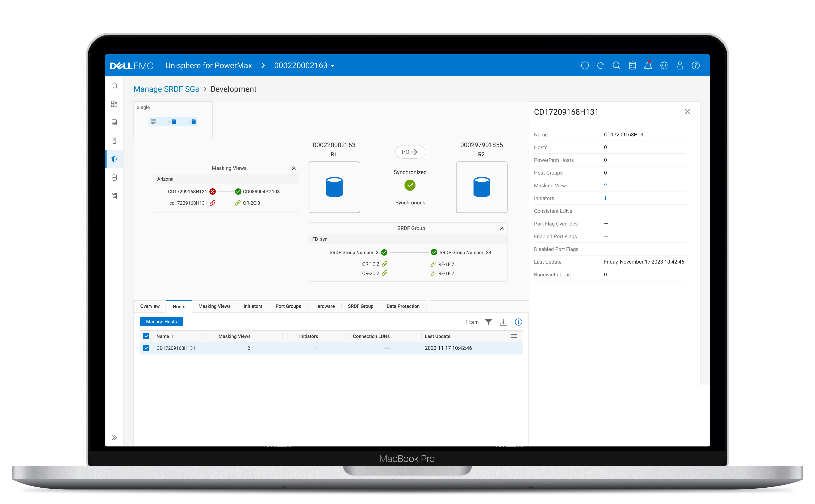Click green check next to SRDF Group Number: 3
This screenshot has width=815, height=504.
384,253
